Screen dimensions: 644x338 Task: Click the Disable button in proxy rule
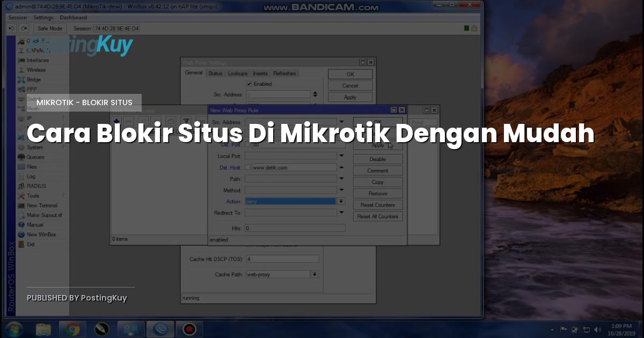pos(378,159)
